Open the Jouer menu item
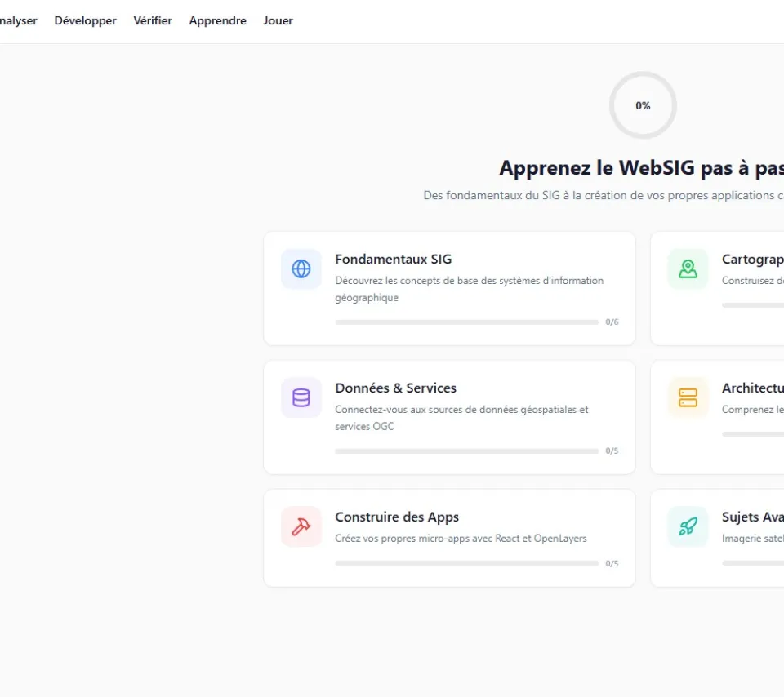The image size is (784, 697). click(278, 20)
